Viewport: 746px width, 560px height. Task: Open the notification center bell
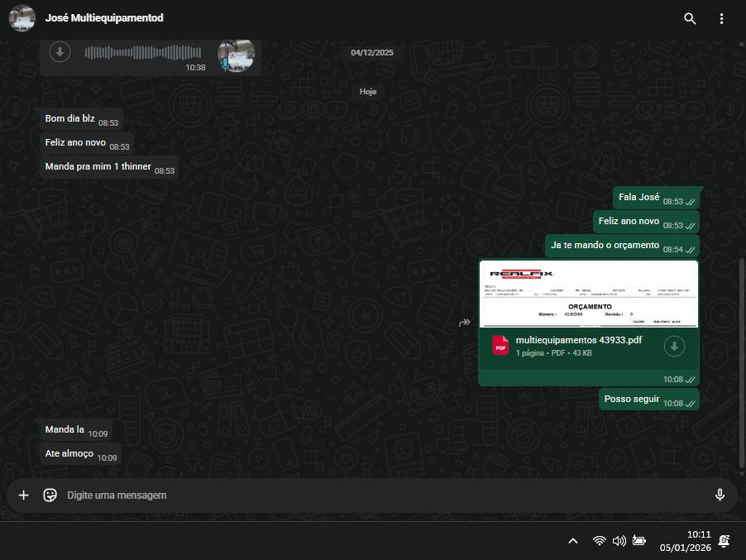pyautogui.click(x=724, y=541)
